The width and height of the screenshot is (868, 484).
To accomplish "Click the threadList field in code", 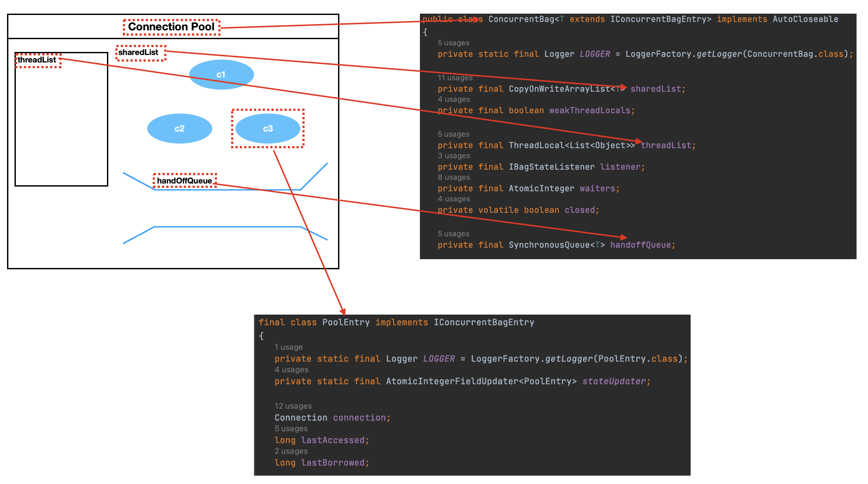I will click(666, 145).
